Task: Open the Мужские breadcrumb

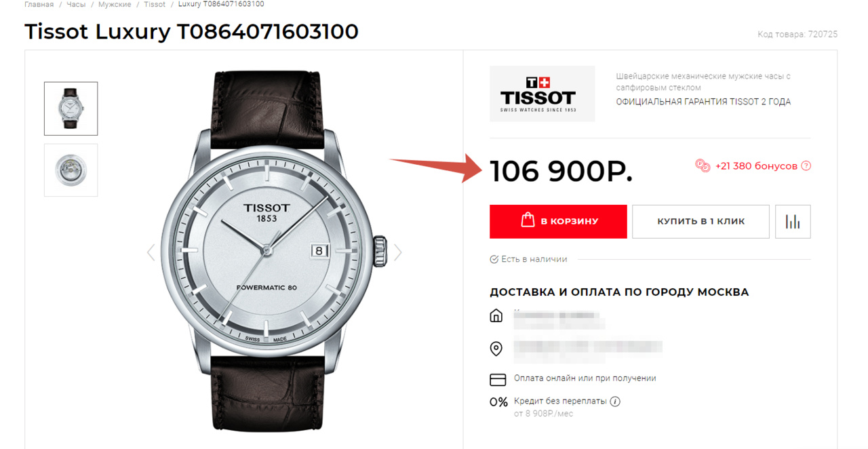Action: [115, 4]
